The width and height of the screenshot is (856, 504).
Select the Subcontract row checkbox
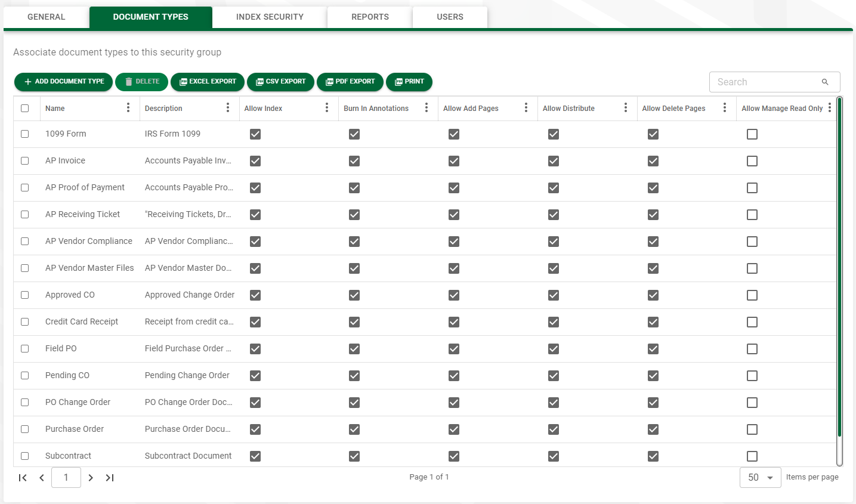pyautogui.click(x=25, y=456)
